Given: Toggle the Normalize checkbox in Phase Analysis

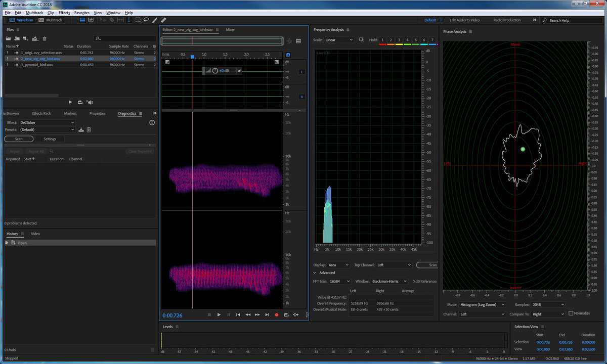Looking at the screenshot, I should 571,313.
